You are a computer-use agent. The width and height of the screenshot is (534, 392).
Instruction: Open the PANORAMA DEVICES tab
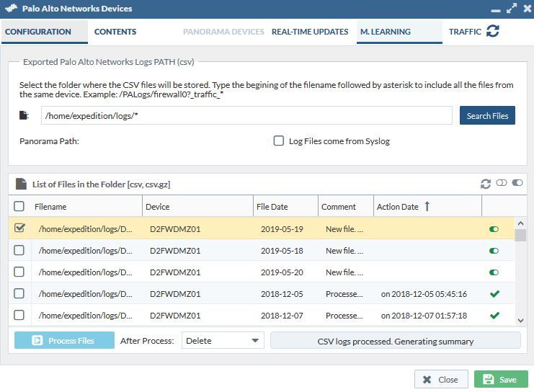coord(223,32)
